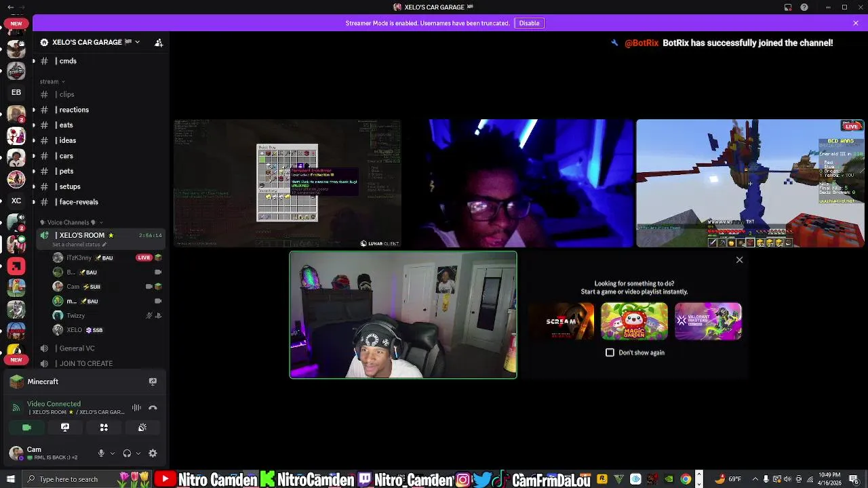Image resolution: width=868 pixels, height=488 pixels.
Task: Open the face-reveals channel
Action: [100, 202]
